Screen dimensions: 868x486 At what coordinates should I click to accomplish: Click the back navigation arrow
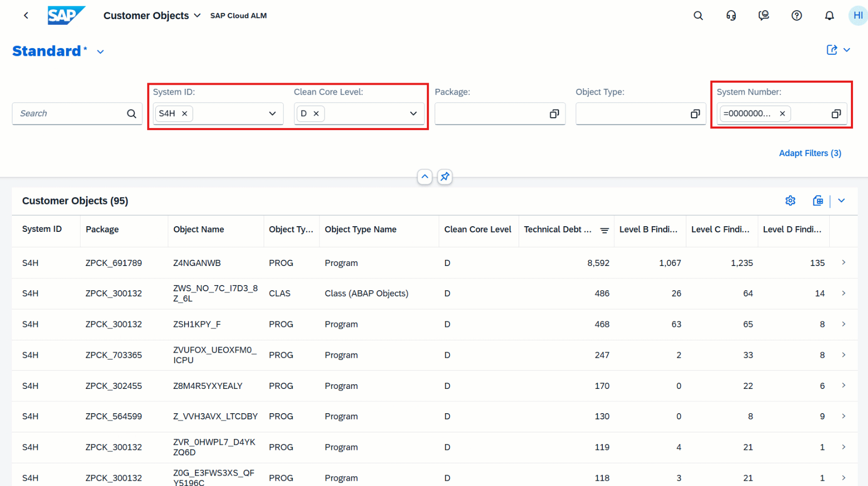click(26, 15)
